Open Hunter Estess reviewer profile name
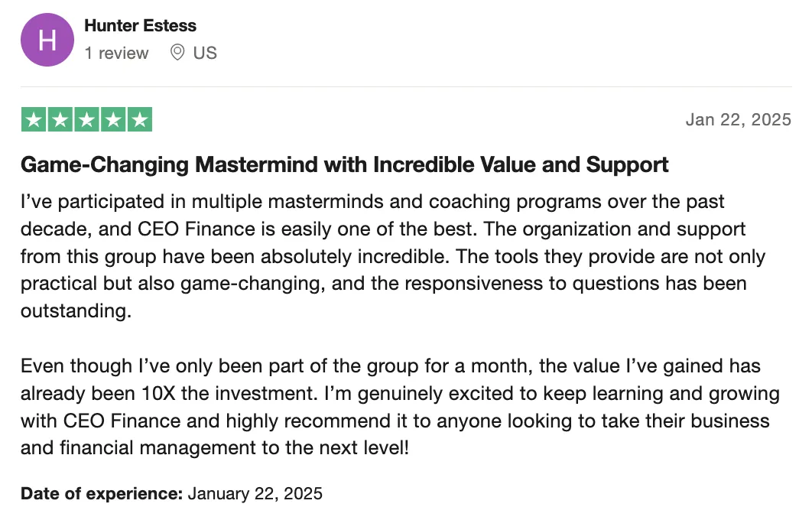Image resolution: width=812 pixels, height=520 pixels. [x=141, y=25]
